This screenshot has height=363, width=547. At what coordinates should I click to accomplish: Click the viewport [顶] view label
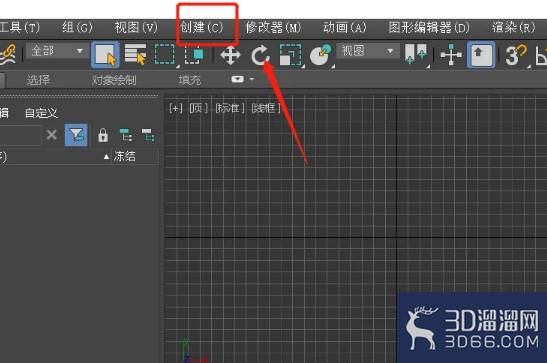[198, 108]
